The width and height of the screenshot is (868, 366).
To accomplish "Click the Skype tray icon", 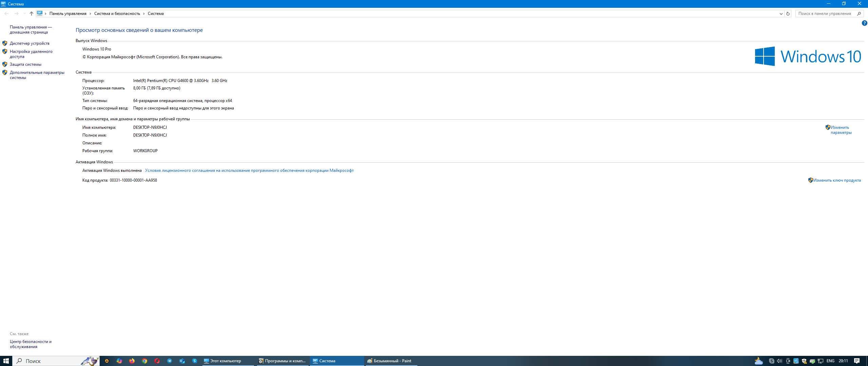I will point(771,361).
